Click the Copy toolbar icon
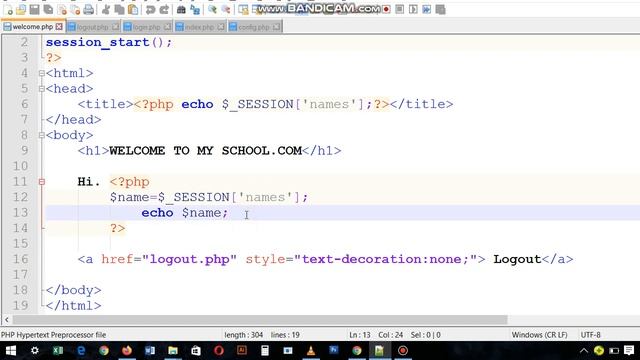The image size is (640, 360). pos(120,9)
